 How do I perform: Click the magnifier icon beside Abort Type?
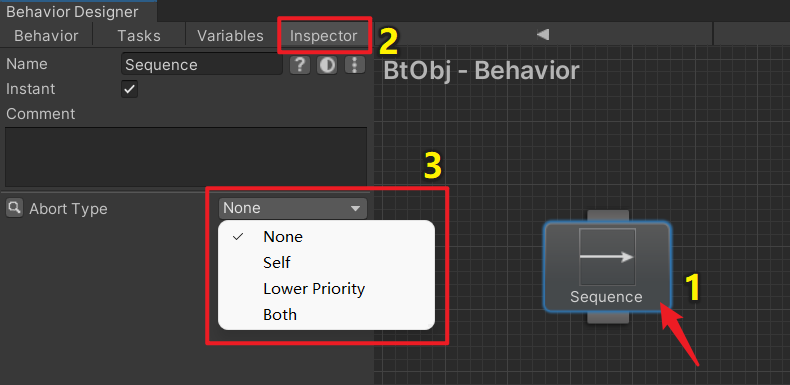click(15, 208)
